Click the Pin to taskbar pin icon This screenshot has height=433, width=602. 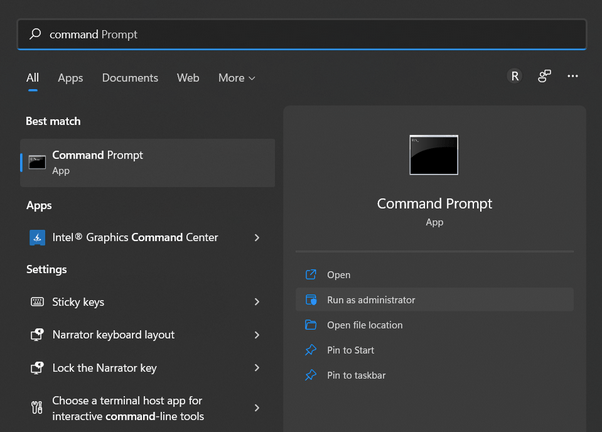tap(311, 375)
